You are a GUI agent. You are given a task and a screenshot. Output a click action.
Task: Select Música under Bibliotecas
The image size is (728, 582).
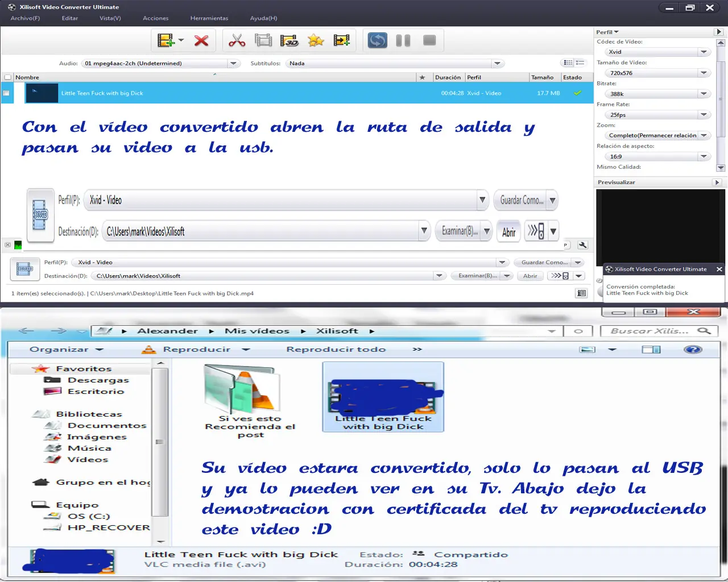coord(89,448)
